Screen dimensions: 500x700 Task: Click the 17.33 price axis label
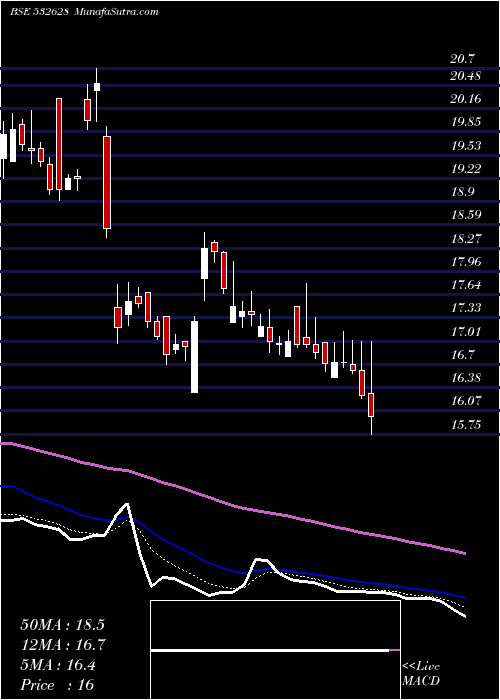coord(466,308)
